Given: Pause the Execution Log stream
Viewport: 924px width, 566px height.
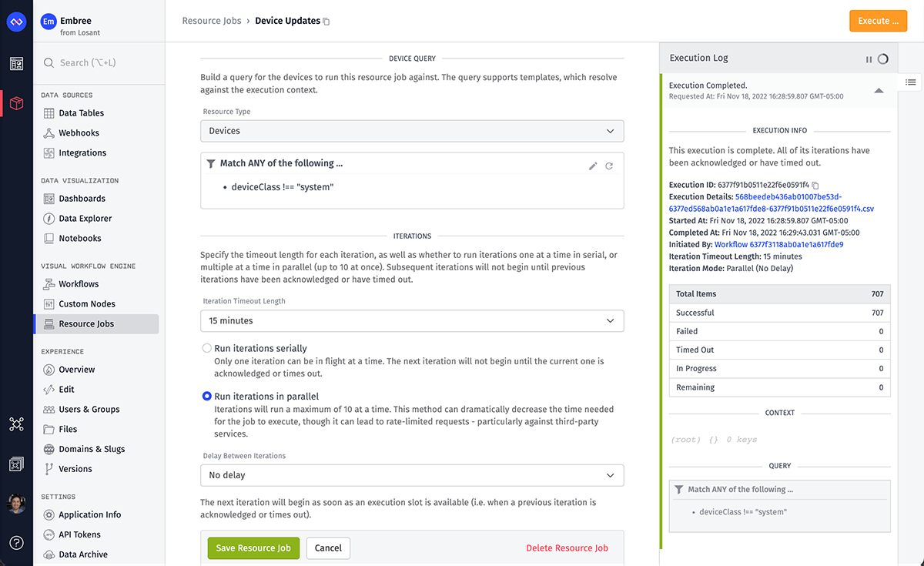Looking at the screenshot, I should [x=869, y=58].
